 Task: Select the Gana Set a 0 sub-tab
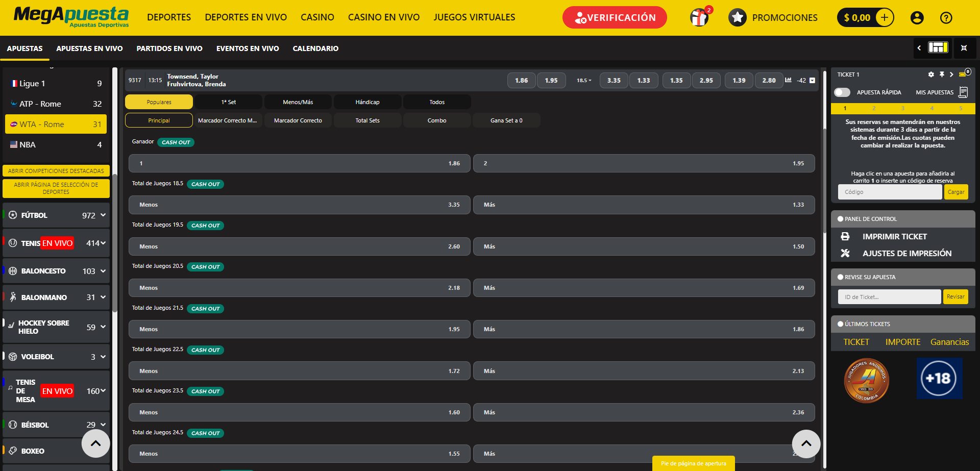506,120
